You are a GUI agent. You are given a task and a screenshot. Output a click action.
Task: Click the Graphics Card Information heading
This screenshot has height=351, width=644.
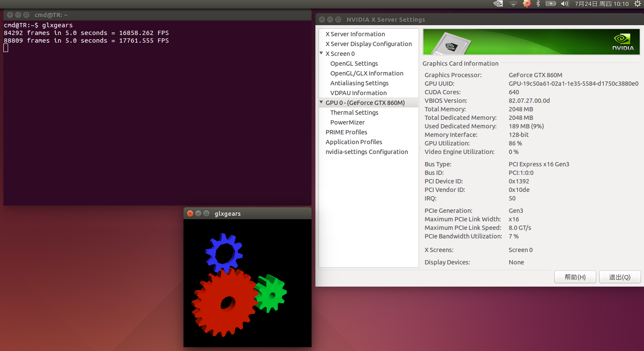click(460, 64)
